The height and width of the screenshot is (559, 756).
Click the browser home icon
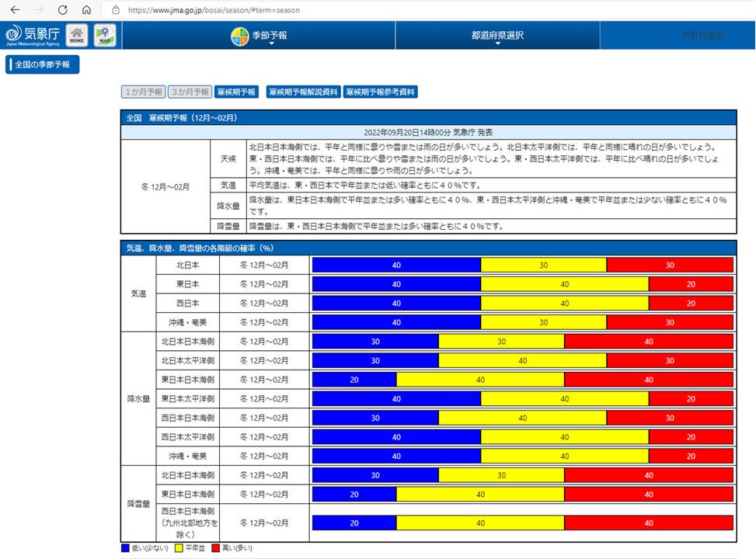pyautogui.click(x=86, y=10)
